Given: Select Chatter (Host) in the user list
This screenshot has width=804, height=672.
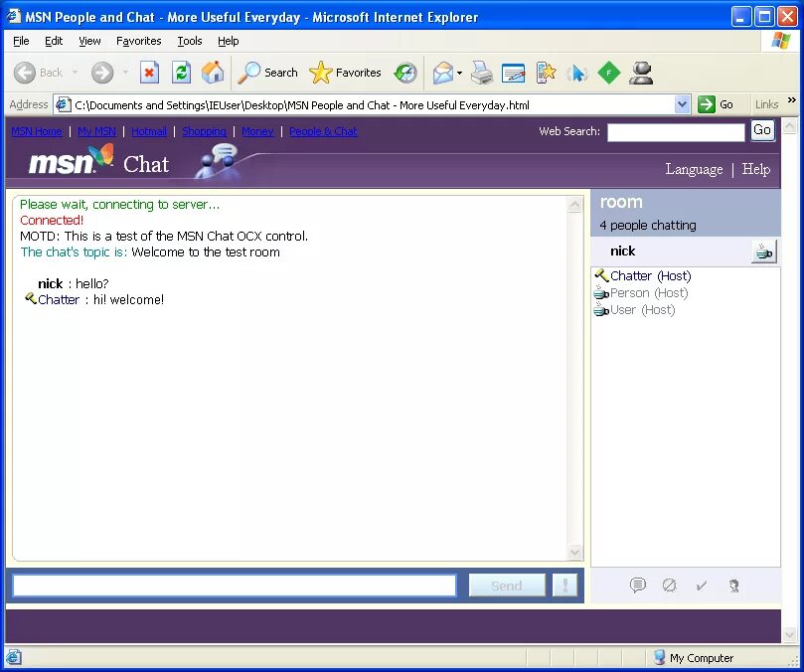Looking at the screenshot, I should click(x=650, y=276).
